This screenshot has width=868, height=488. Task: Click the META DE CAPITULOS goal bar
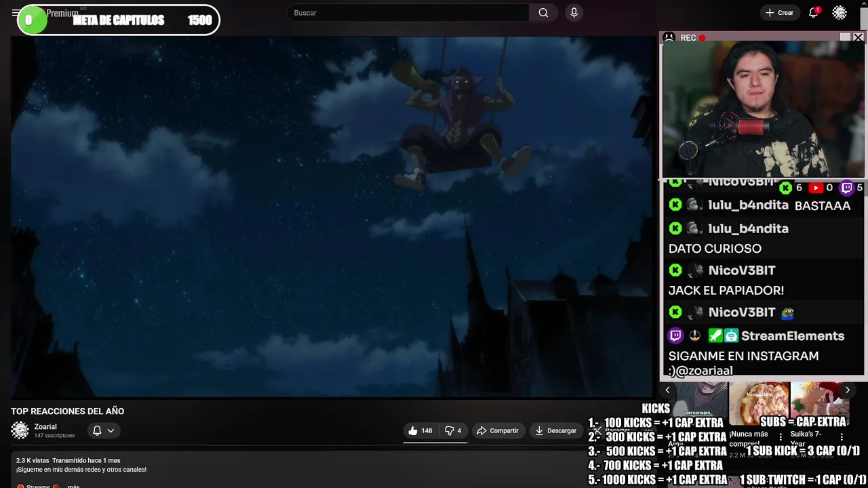119,20
